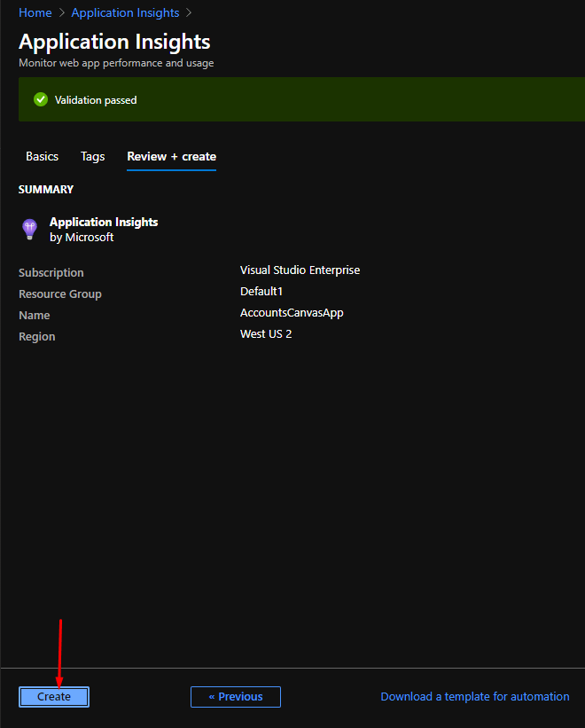Screen dimensions: 585x728
Task: Go back with the Previous button
Action: 236,697
